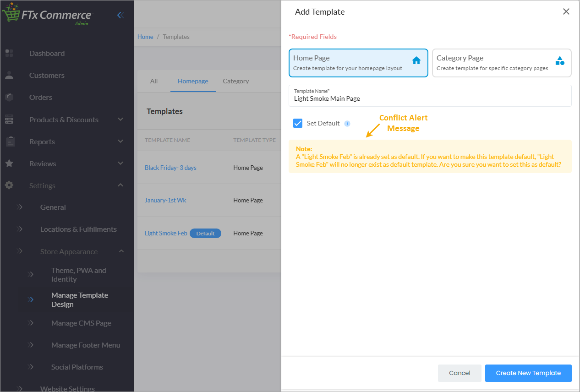Click the Orders box icon

pyautogui.click(x=9, y=97)
